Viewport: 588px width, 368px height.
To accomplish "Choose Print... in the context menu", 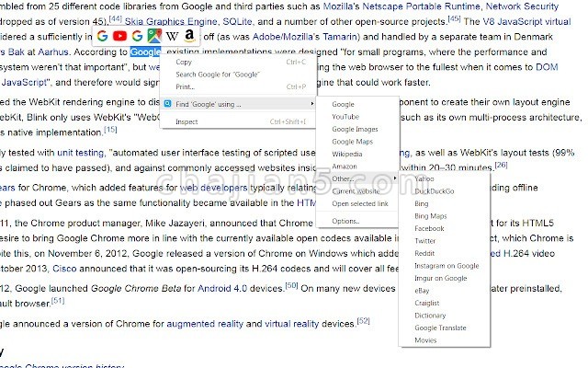I will [239, 86].
